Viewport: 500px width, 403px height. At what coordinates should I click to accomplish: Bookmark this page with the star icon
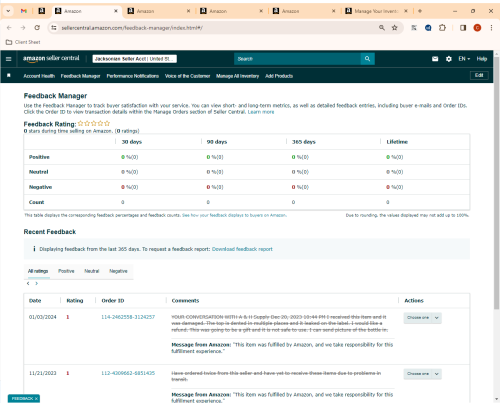click(395, 28)
